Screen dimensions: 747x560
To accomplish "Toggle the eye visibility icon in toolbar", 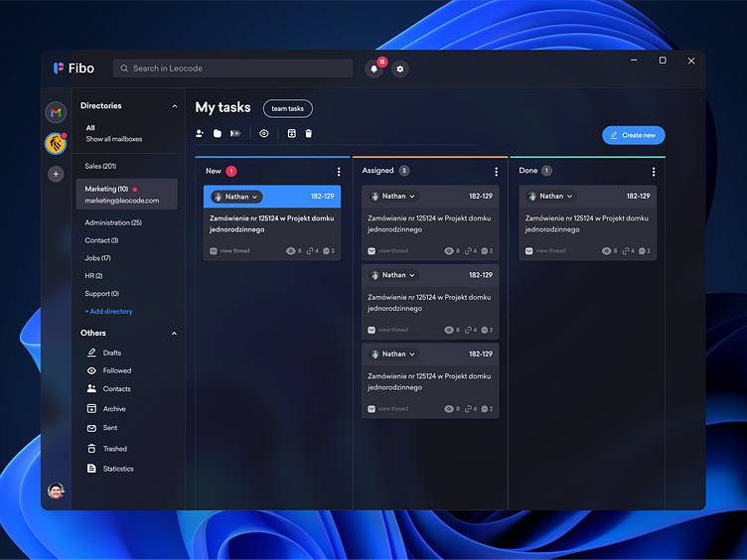I will [264, 133].
